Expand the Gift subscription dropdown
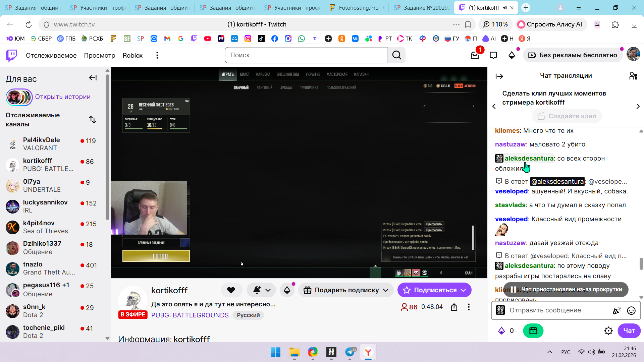The image size is (644, 362). tap(386, 290)
